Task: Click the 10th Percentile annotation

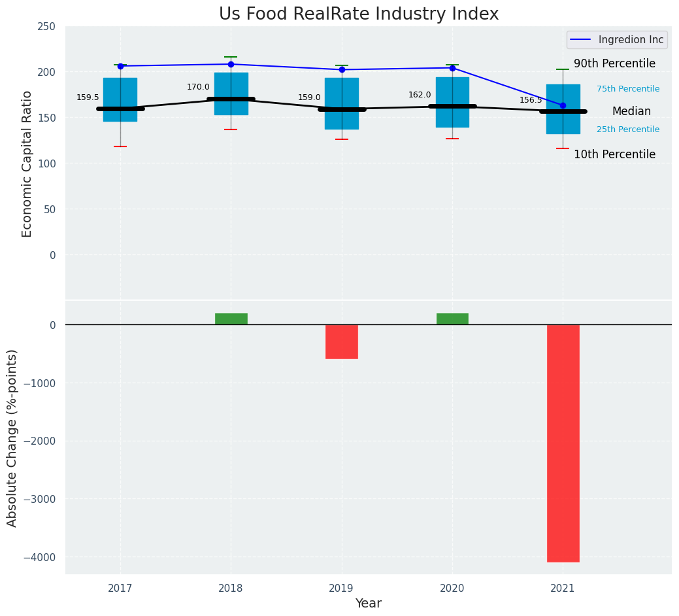Action: pyautogui.click(x=614, y=154)
